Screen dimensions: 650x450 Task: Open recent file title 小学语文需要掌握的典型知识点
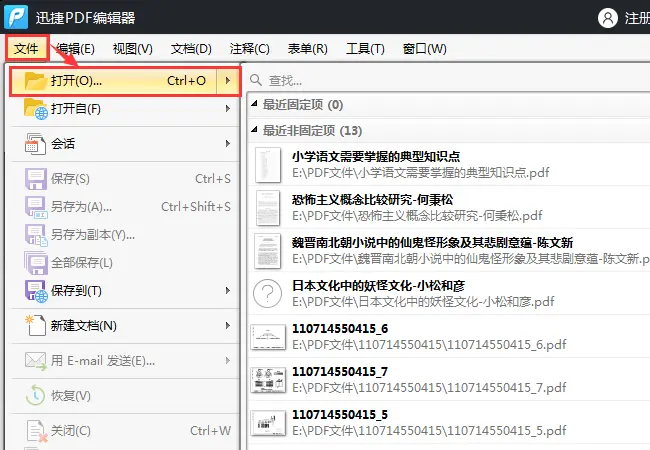(x=376, y=157)
